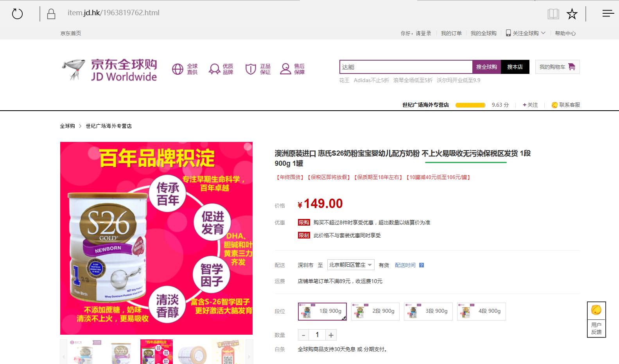Click hot keyword 花王
Image resolution: width=619 pixels, height=364 pixels.
point(344,80)
